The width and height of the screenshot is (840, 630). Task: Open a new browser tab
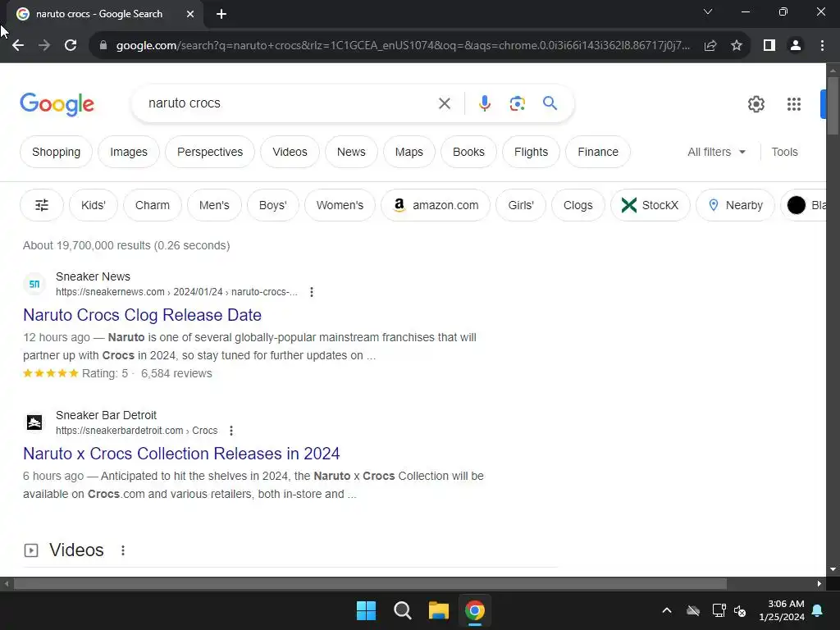pyautogui.click(x=221, y=14)
